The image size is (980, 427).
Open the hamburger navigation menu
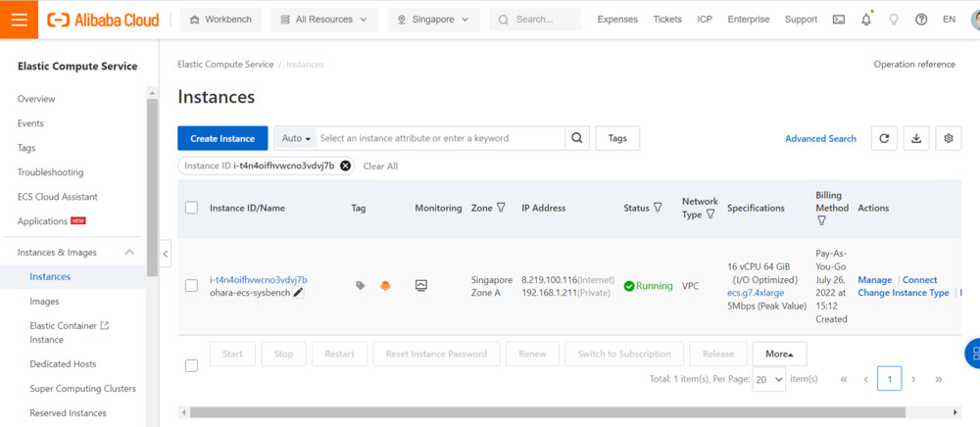[19, 19]
